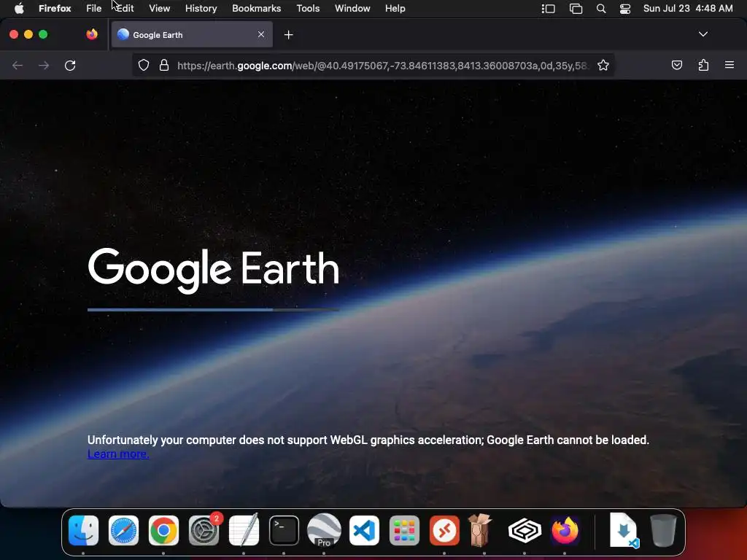Launch Google Chrome from the Dock
The image size is (747, 560).
(163, 531)
